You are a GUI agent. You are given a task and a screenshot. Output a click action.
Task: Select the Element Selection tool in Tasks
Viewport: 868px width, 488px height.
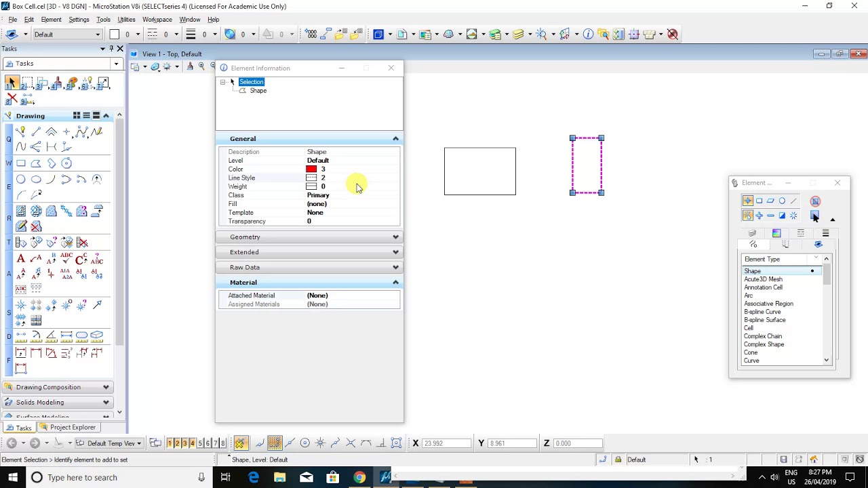12,83
